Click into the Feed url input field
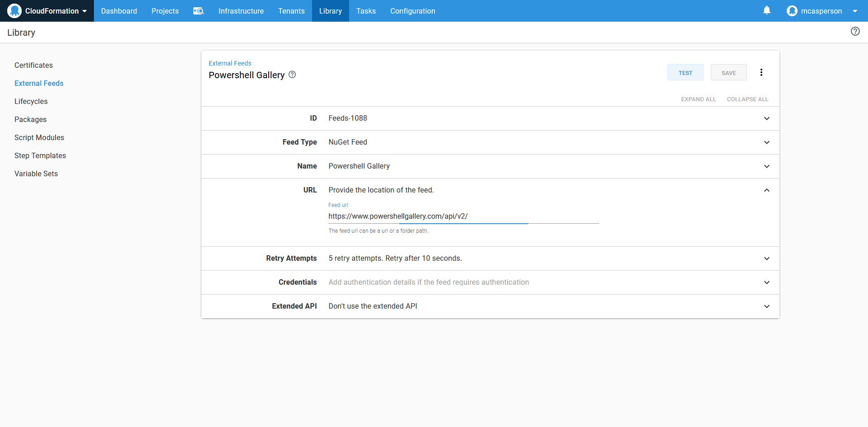The width and height of the screenshot is (868, 427). pos(463,216)
